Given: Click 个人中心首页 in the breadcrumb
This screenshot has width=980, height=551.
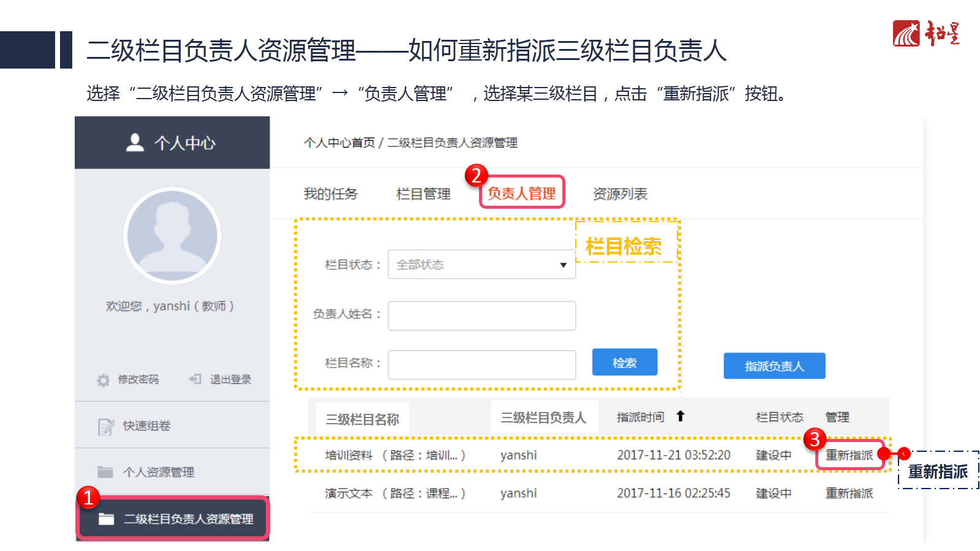Looking at the screenshot, I should pyautogui.click(x=339, y=143).
